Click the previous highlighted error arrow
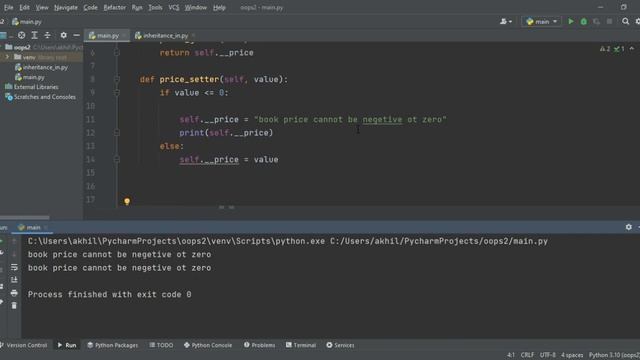Screen dimensions: 640x360 [632, 49]
